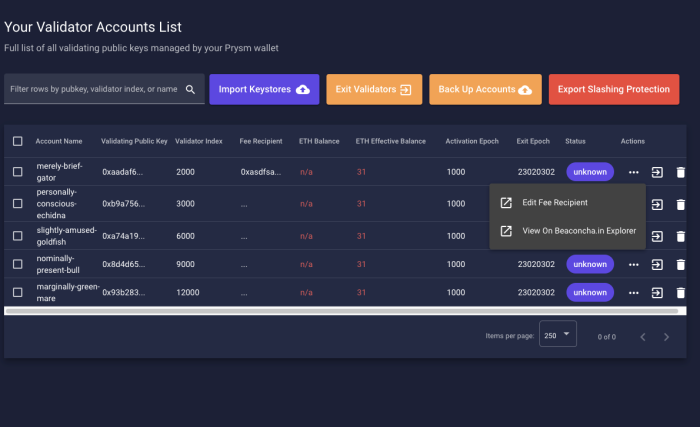Toggle the select-all checkbox in table header
The width and height of the screenshot is (700, 427).
tap(18, 141)
